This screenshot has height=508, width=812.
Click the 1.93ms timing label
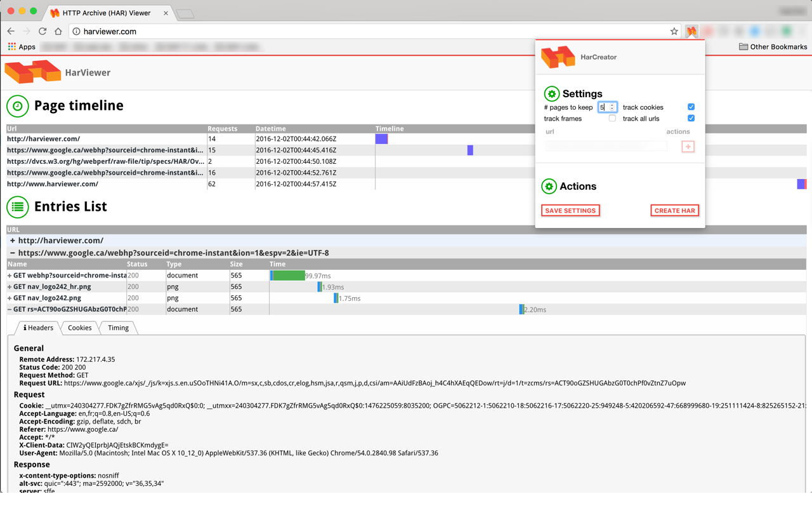coord(333,287)
